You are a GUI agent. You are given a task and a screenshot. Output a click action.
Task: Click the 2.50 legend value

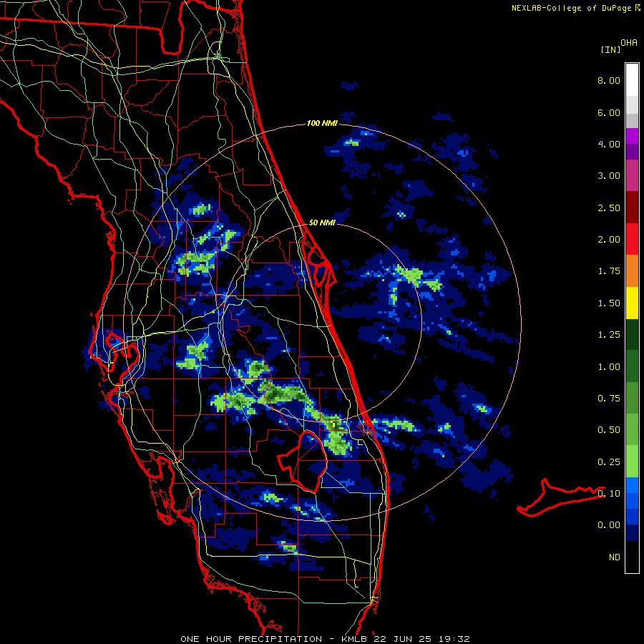[609, 208]
